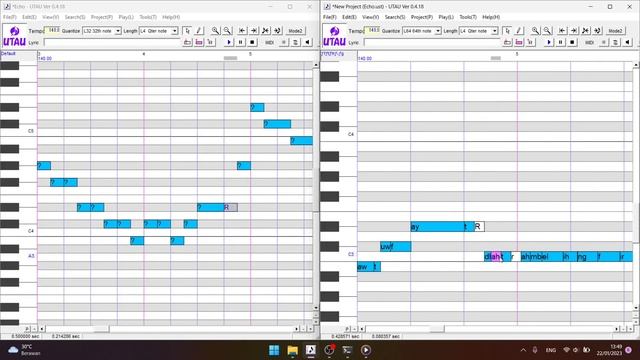Open Edit menu in New Project window
Viewport: 640px width, 360px height.
tap(349, 17)
